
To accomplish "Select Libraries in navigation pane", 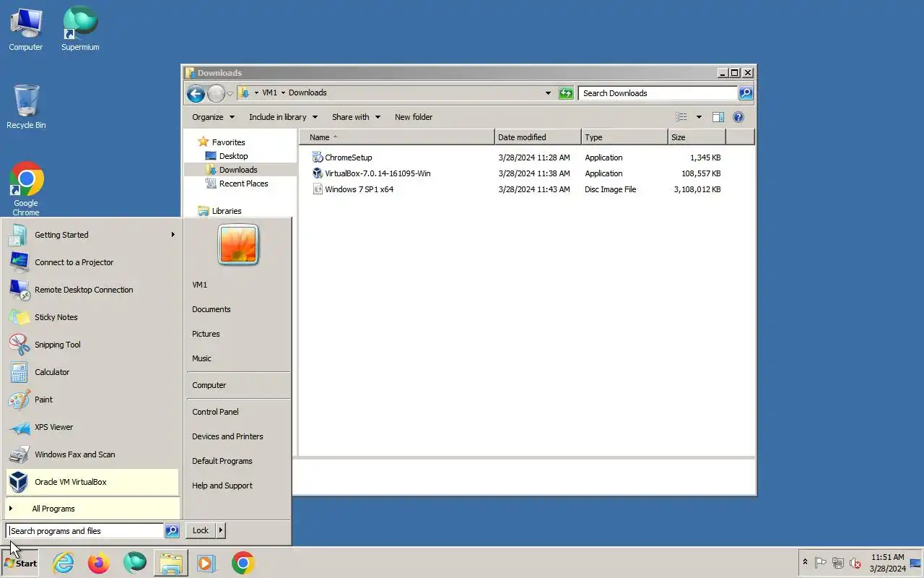I will [x=227, y=211].
